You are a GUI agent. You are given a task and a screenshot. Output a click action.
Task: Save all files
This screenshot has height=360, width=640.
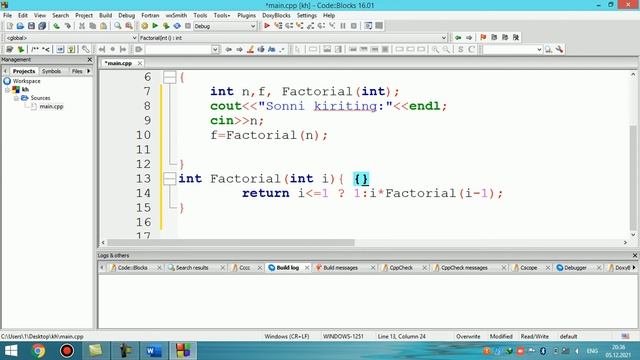pos(42,26)
